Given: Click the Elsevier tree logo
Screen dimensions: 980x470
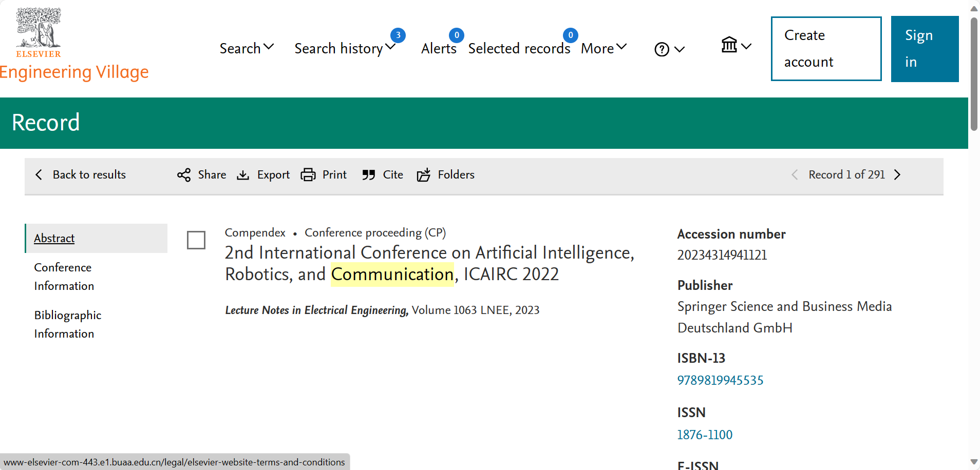Looking at the screenshot, I should point(39,32).
